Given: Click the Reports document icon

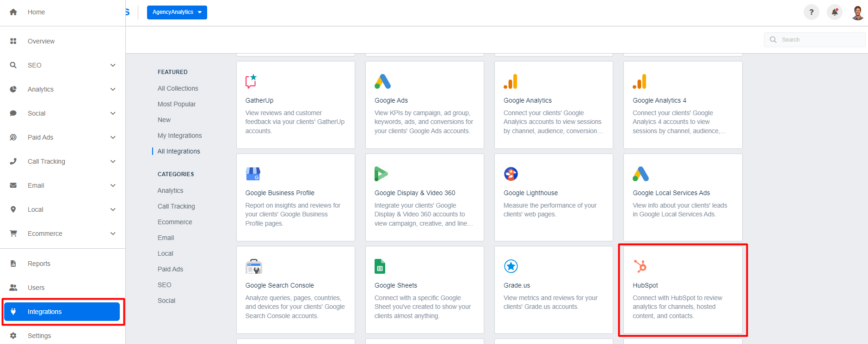Looking at the screenshot, I should tap(13, 264).
